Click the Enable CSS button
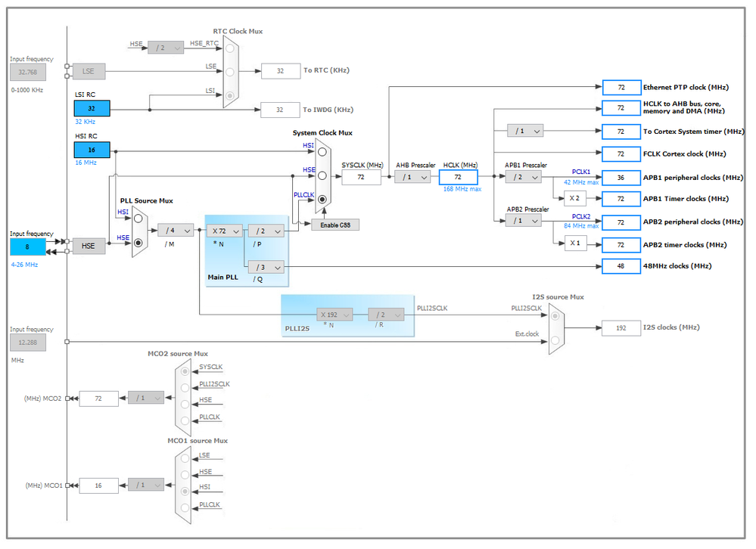The image size is (756, 549). [x=335, y=225]
